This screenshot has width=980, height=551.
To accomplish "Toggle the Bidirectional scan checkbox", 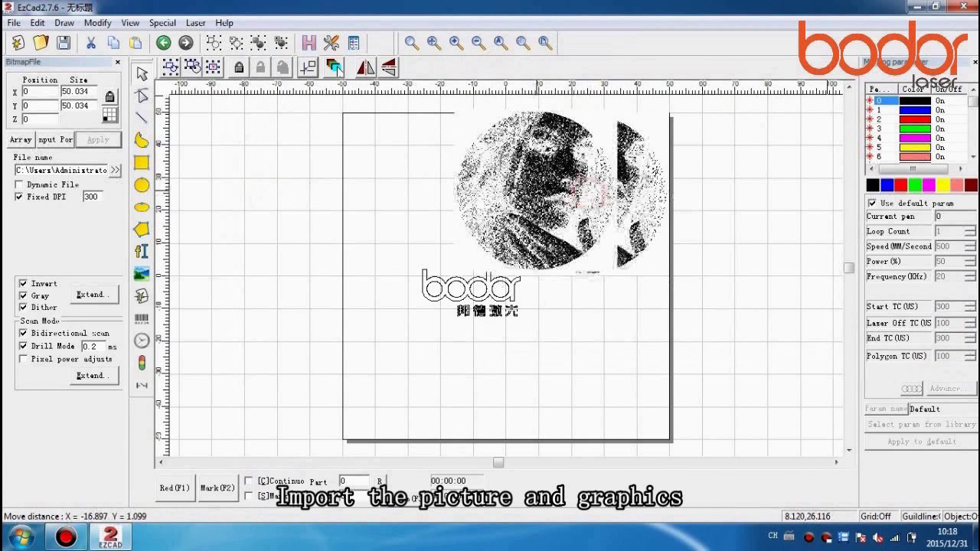I will click(x=23, y=333).
